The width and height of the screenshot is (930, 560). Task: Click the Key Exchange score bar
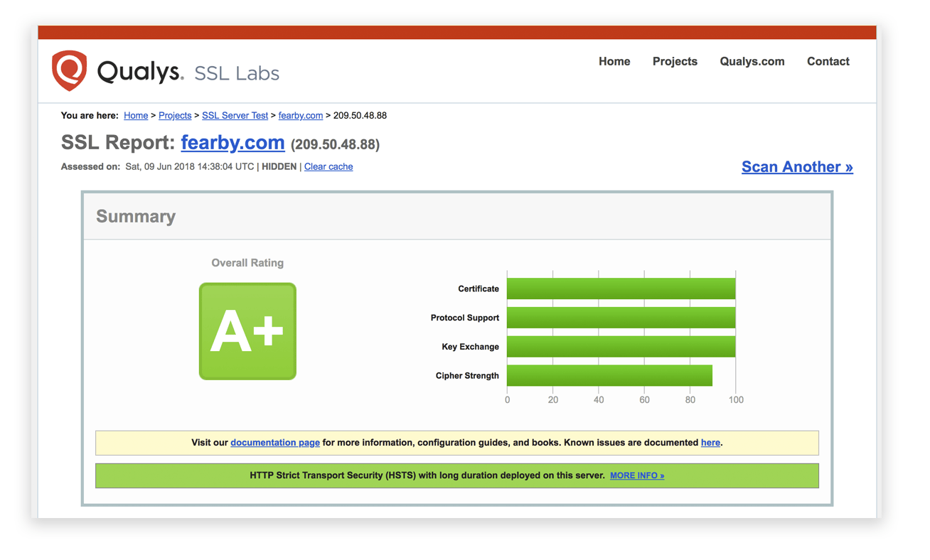621,347
